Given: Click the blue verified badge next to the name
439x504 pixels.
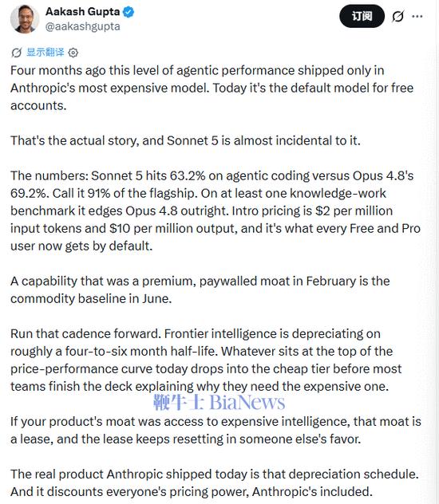Looking at the screenshot, I should pyautogui.click(x=129, y=12).
